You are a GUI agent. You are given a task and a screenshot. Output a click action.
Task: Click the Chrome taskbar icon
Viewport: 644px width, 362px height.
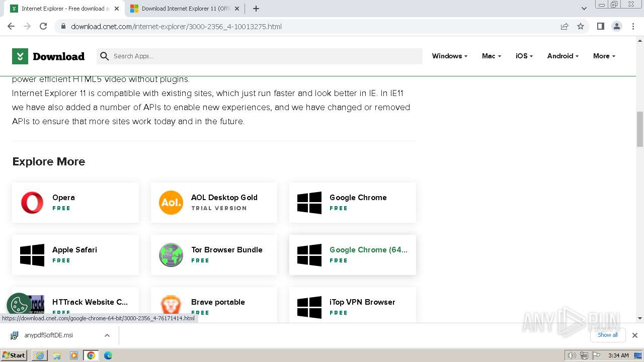click(x=91, y=355)
